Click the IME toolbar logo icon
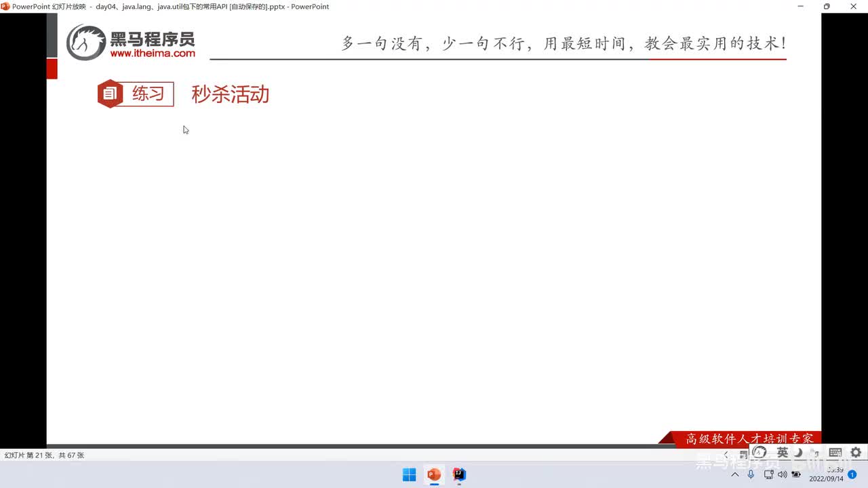The image size is (868, 488). [x=760, y=452]
